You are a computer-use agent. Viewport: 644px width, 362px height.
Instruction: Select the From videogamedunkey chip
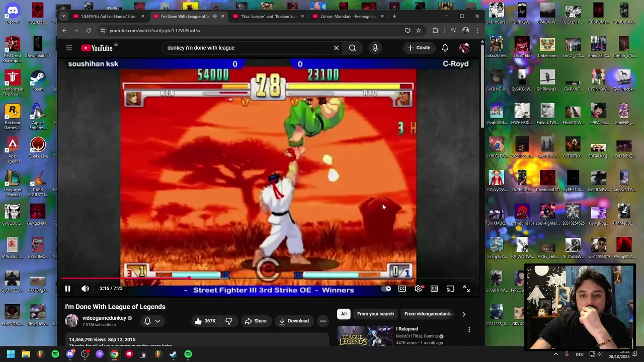coord(428,314)
